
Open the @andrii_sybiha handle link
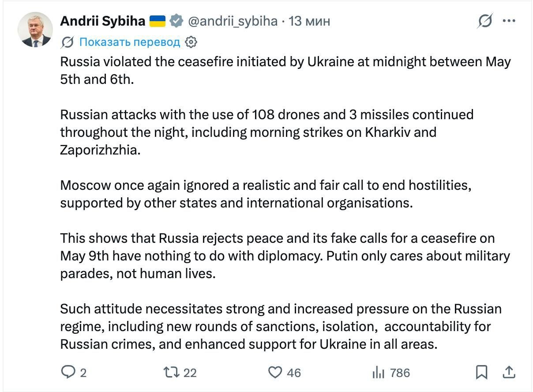233,21
